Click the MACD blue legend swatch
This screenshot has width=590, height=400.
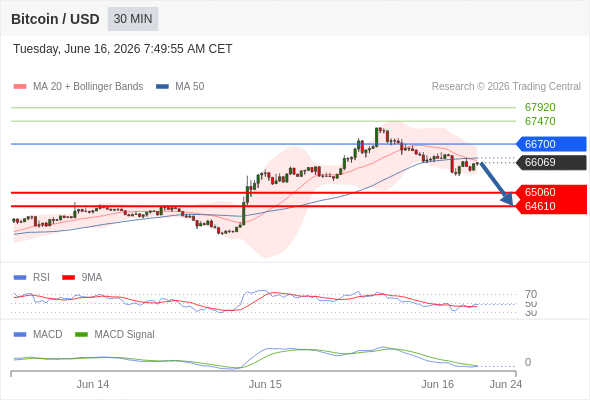[20, 334]
